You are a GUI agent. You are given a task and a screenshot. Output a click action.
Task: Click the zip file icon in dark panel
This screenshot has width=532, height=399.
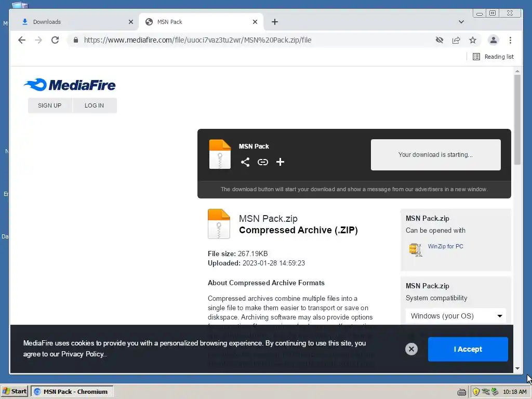coord(220,154)
